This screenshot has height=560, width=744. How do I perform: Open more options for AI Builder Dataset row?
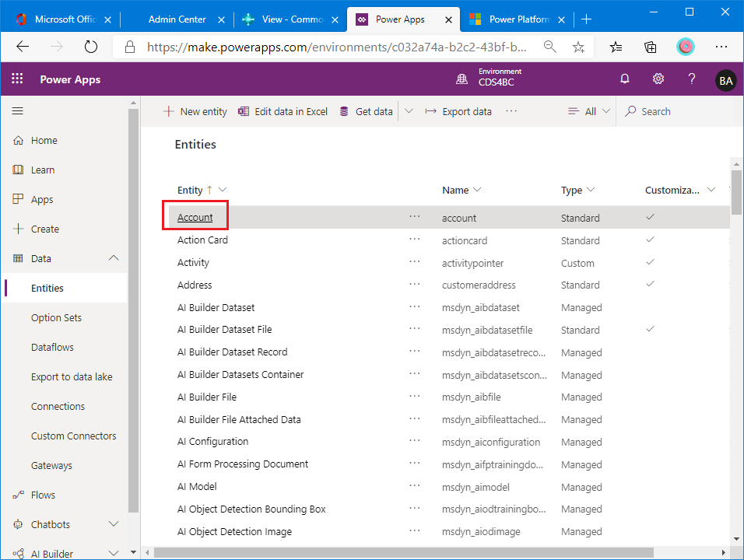coord(415,306)
